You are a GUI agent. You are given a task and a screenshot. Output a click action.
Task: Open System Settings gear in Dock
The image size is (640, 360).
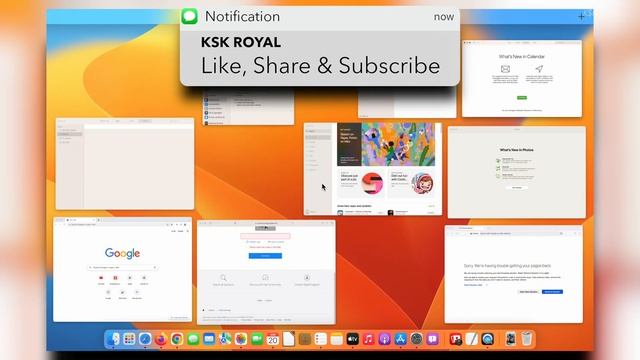[x=416, y=339]
